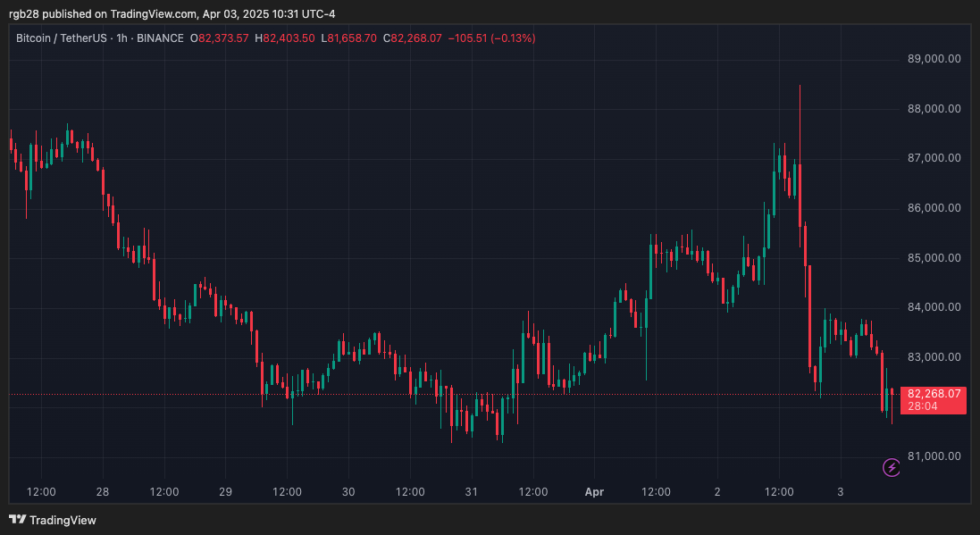This screenshot has height=535, width=980.
Task: Click the Apr label on time axis
Action: tap(595, 491)
